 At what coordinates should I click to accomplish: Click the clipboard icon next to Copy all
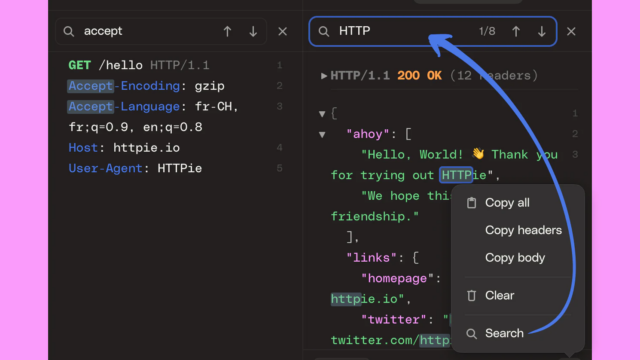point(471,203)
